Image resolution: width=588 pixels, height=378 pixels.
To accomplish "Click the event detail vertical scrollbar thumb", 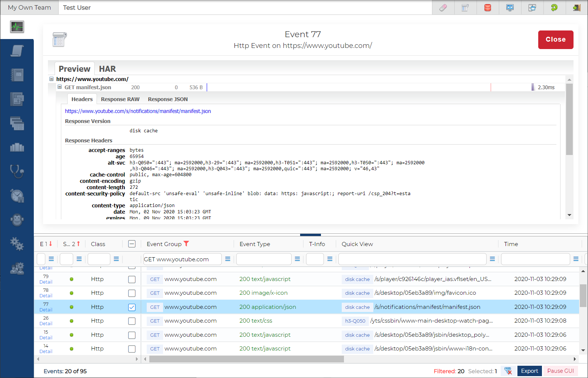I will coord(569,119).
